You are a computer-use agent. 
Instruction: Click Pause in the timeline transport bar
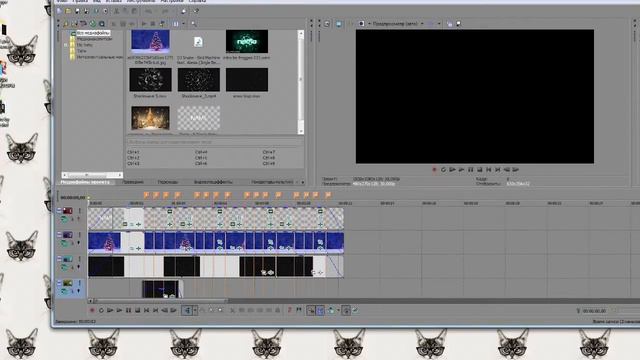(128, 311)
